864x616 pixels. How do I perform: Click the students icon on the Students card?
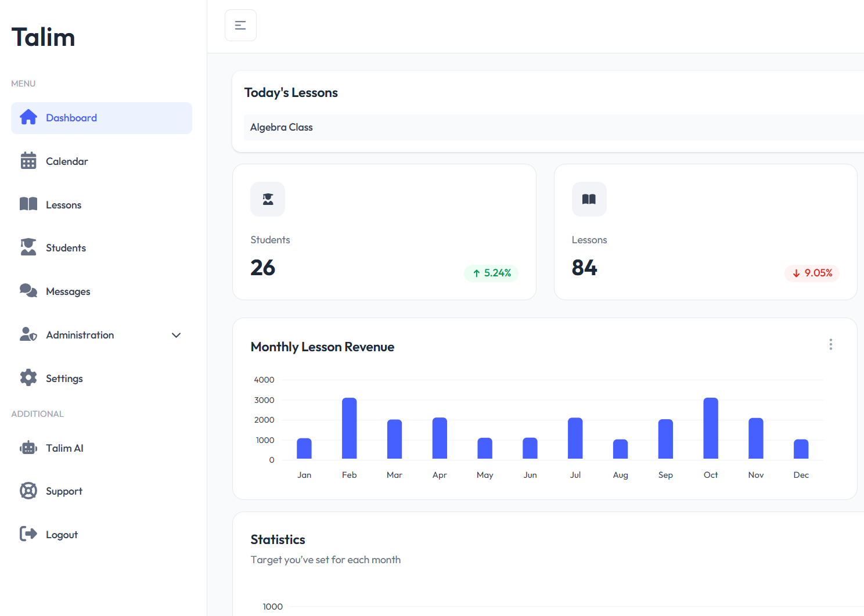pyautogui.click(x=268, y=199)
